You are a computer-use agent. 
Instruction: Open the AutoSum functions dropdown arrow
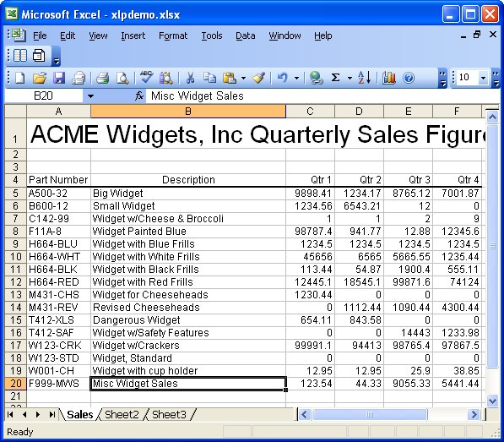[x=350, y=78]
